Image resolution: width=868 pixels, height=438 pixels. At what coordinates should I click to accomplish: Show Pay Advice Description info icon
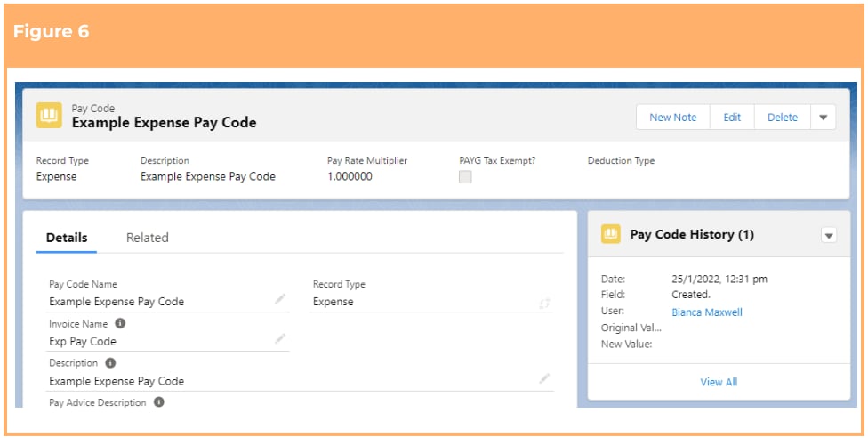pos(159,402)
